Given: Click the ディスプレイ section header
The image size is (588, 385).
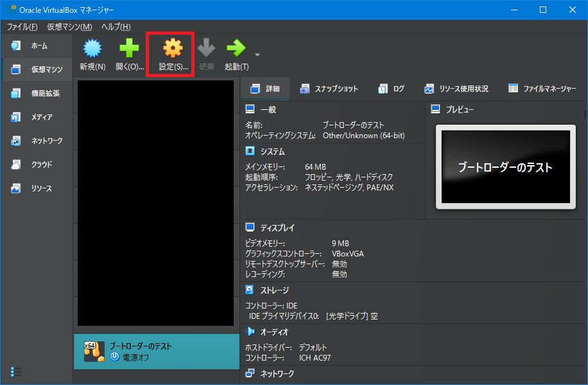Looking at the screenshot, I should (277, 228).
